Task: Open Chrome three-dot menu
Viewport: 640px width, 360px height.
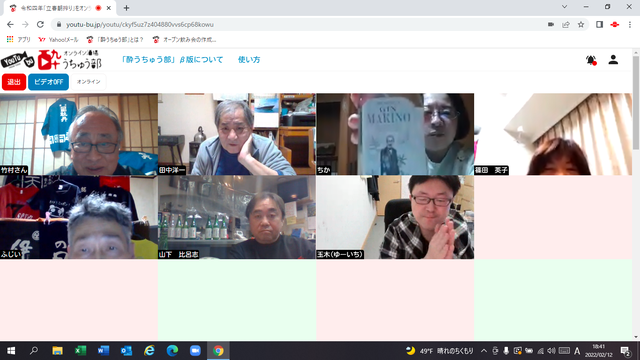Action: point(630,24)
